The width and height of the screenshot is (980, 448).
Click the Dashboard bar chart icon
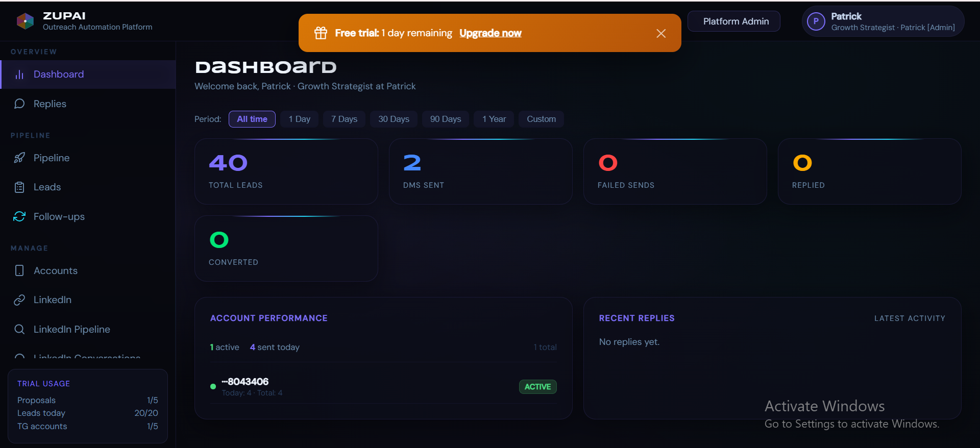[19, 74]
